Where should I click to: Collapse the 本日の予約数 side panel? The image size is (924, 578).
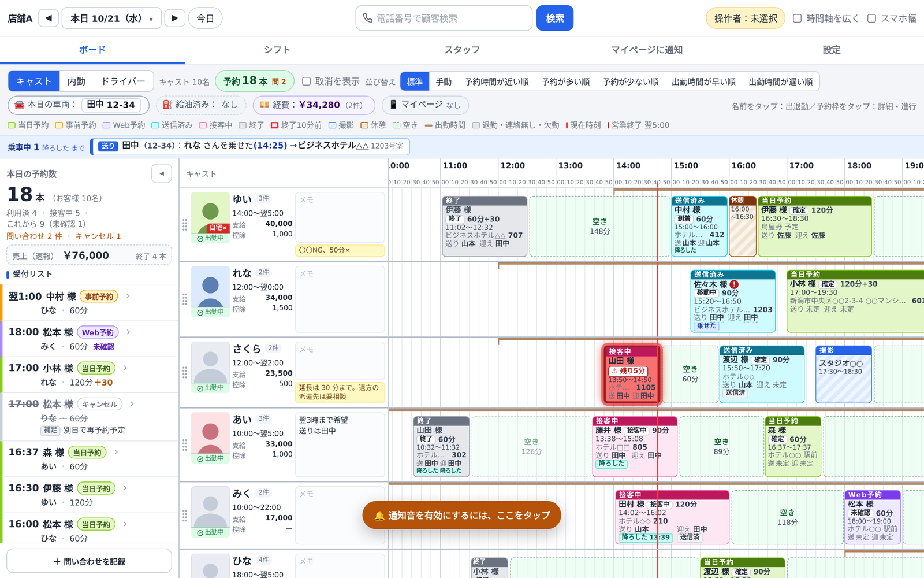point(162,173)
